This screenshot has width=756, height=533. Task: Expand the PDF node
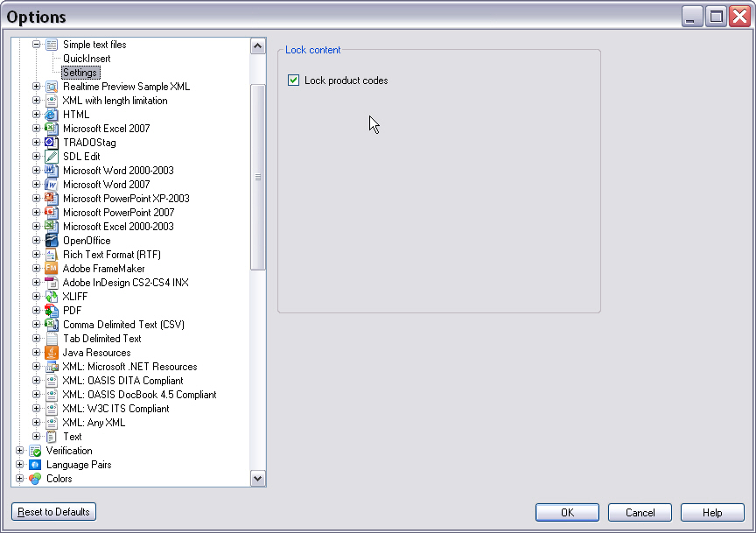(36, 310)
